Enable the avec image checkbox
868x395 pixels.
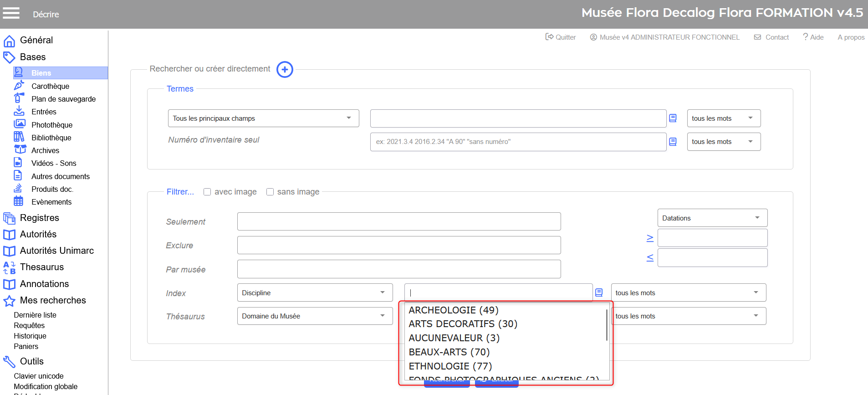coord(207,192)
